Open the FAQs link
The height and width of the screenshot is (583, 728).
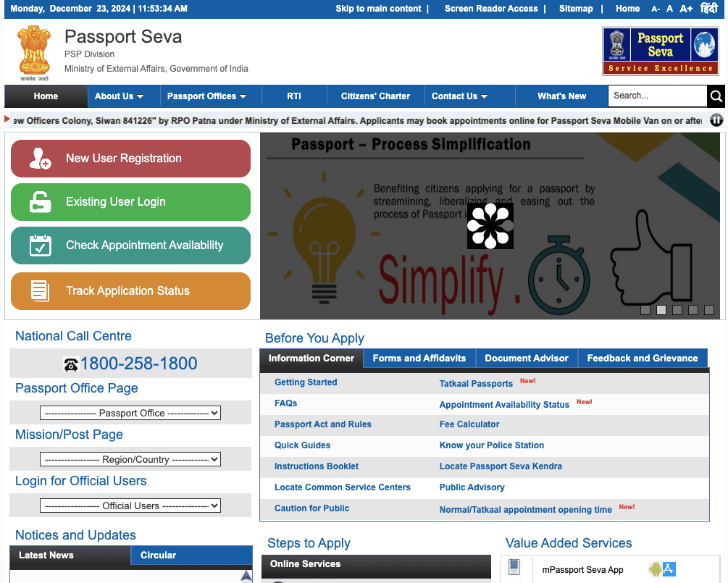(x=285, y=403)
